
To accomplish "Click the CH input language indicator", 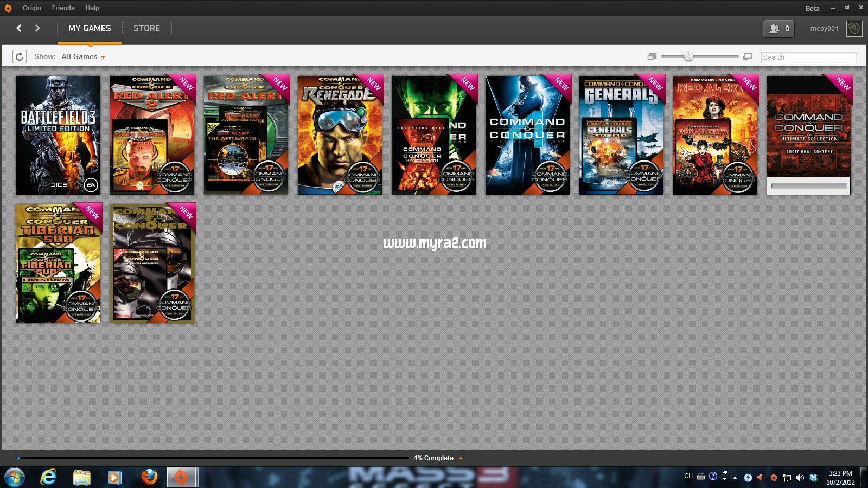I will [x=688, y=476].
